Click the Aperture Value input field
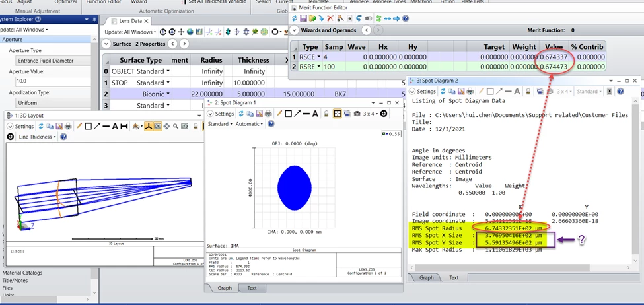This screenshot has width=644, height=305. [53, 81]
